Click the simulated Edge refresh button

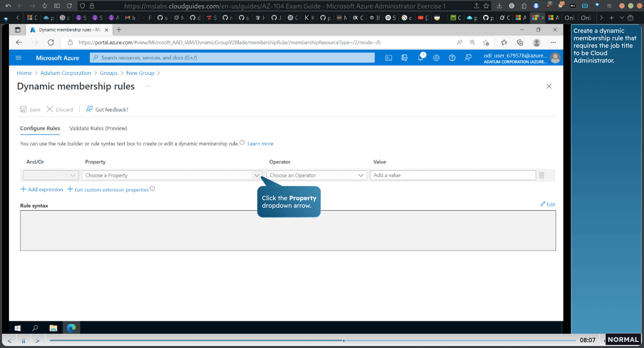point(51,42)
